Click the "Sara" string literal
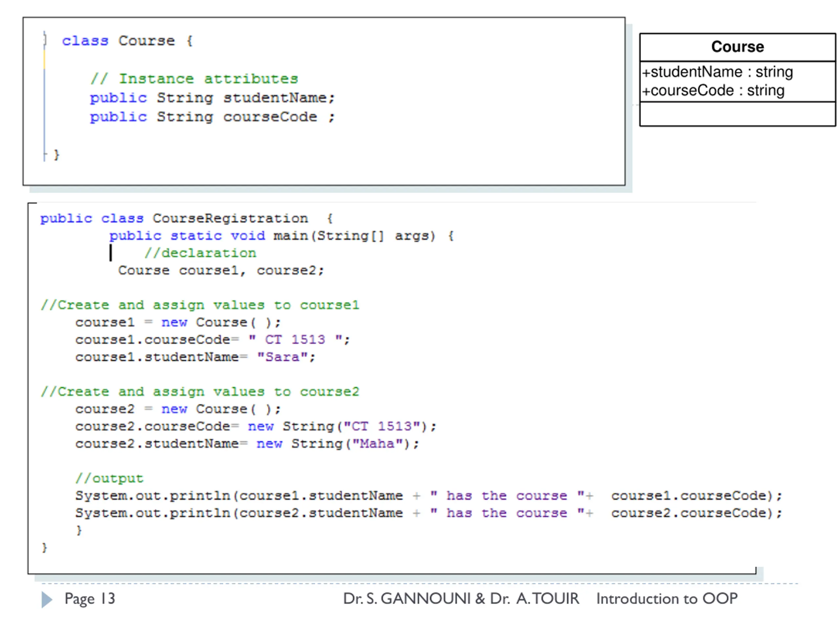The image size is (840, 630). 282,357
